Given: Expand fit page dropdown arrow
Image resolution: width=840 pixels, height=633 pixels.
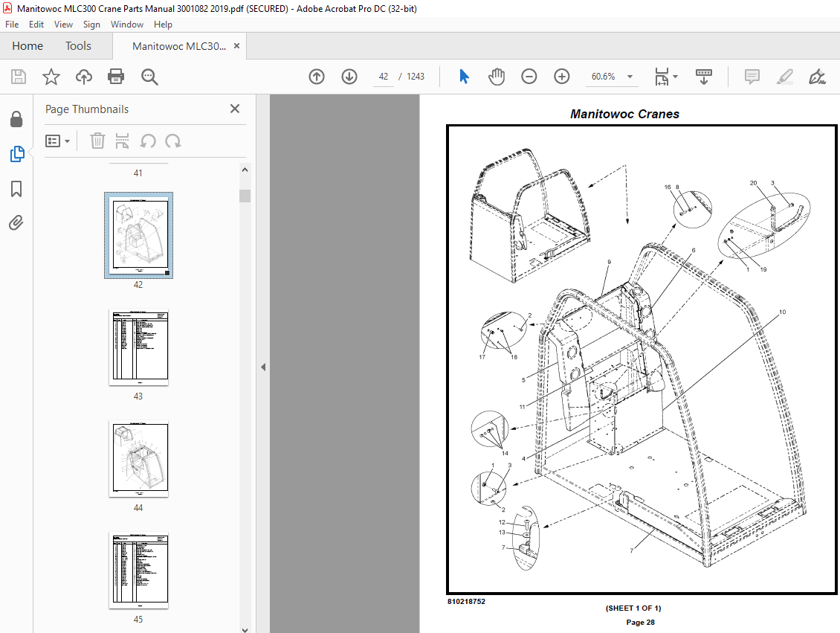Looking at the screenshot, I should [x=676, y=77].
